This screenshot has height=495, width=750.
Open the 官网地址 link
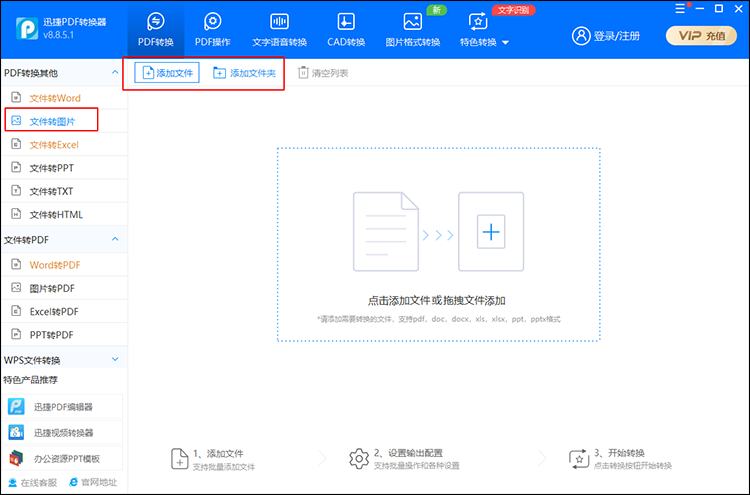(x=92, y=483)
